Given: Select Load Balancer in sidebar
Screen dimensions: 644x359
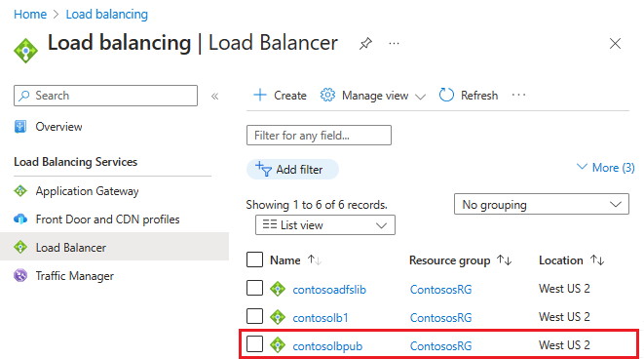Looking at the screenshot, I should pyautogui.click(x=114, y=247).
